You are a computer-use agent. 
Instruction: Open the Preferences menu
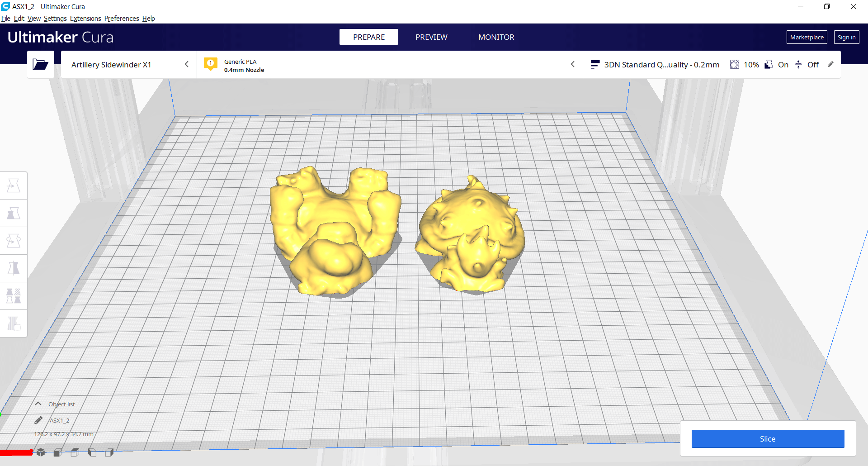(x=122, y=19)
